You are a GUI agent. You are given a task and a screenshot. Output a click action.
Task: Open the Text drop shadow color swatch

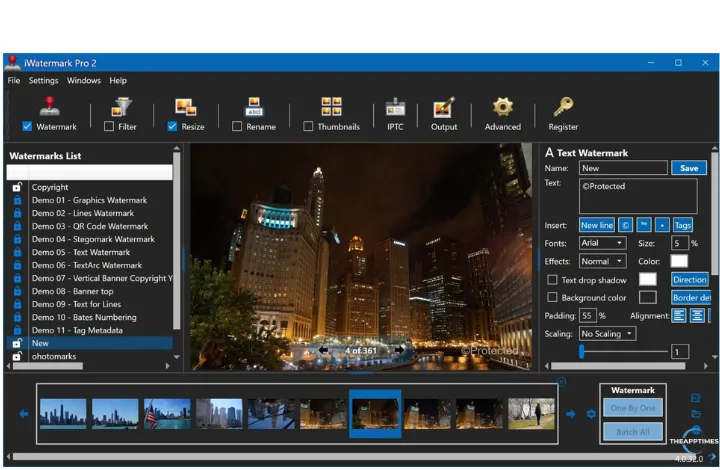647,280
